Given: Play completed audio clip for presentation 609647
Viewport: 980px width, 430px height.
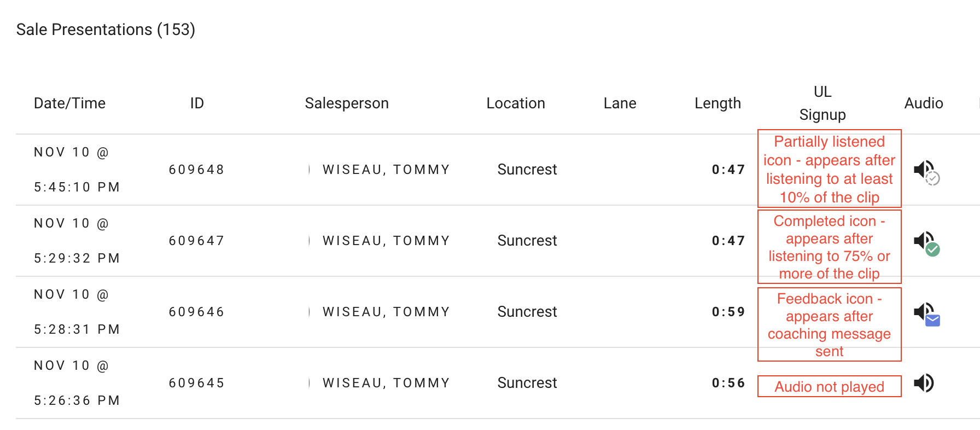Looking at the screenshot, I should (x=926, y=243).
